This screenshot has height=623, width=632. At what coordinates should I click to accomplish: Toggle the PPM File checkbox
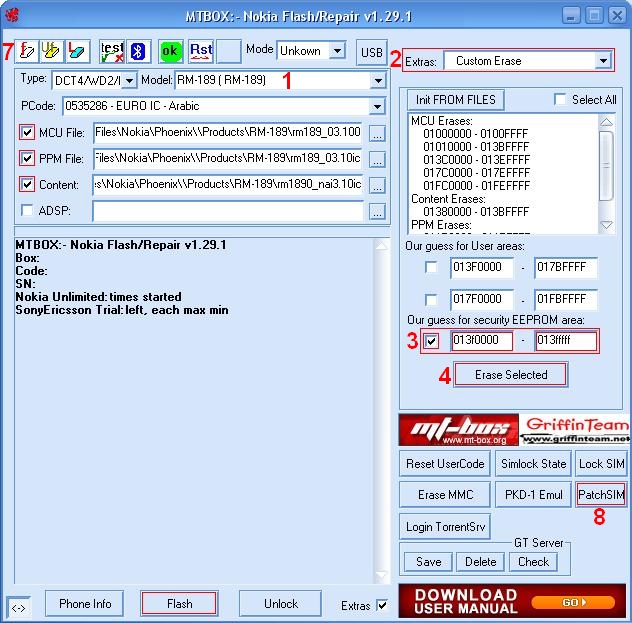(27, 158)
